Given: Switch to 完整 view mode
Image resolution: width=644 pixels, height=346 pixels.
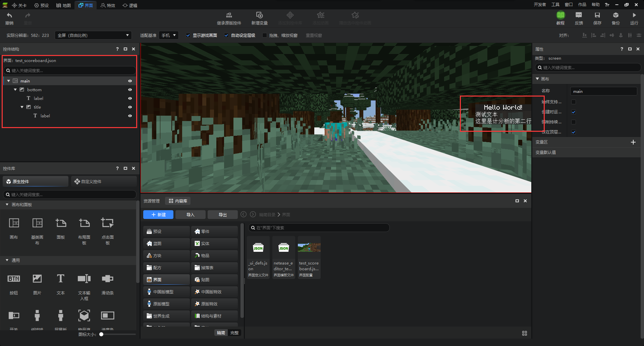Looking at the screenshot, I should coord(234,333).
